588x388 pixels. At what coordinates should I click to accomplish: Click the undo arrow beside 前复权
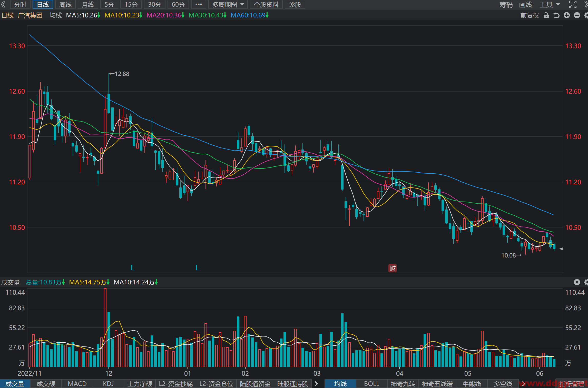coord(556,15)
